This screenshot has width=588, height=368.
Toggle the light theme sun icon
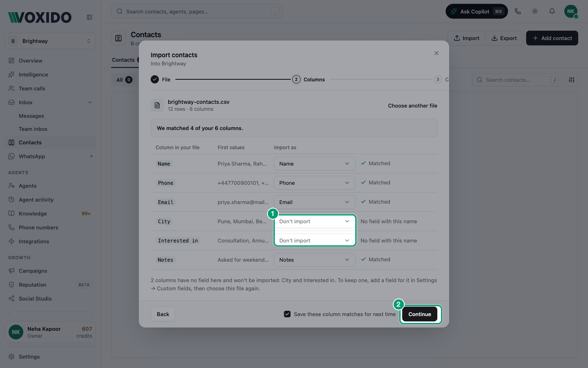535,11
